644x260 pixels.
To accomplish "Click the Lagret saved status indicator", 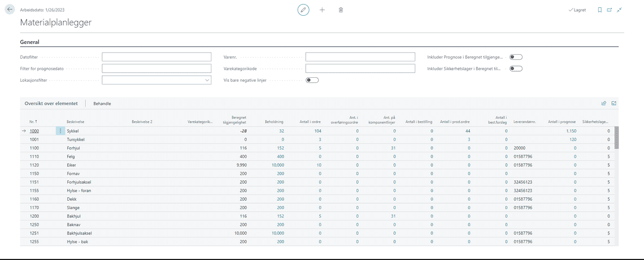I will (x=577, y=10).
